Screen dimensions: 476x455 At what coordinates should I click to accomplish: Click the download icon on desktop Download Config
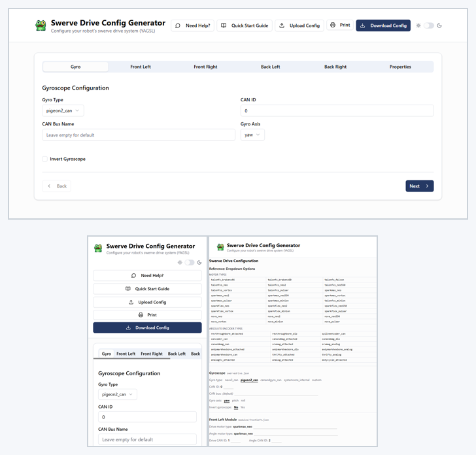[x=362, y=25]
